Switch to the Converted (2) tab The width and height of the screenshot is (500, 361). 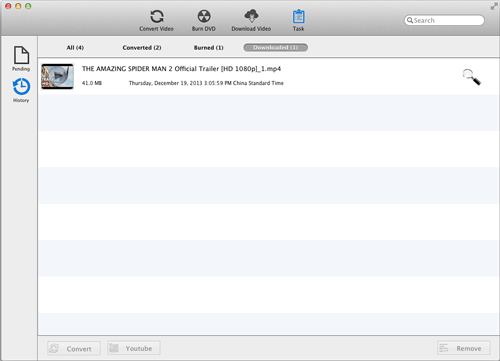point(142,48)
